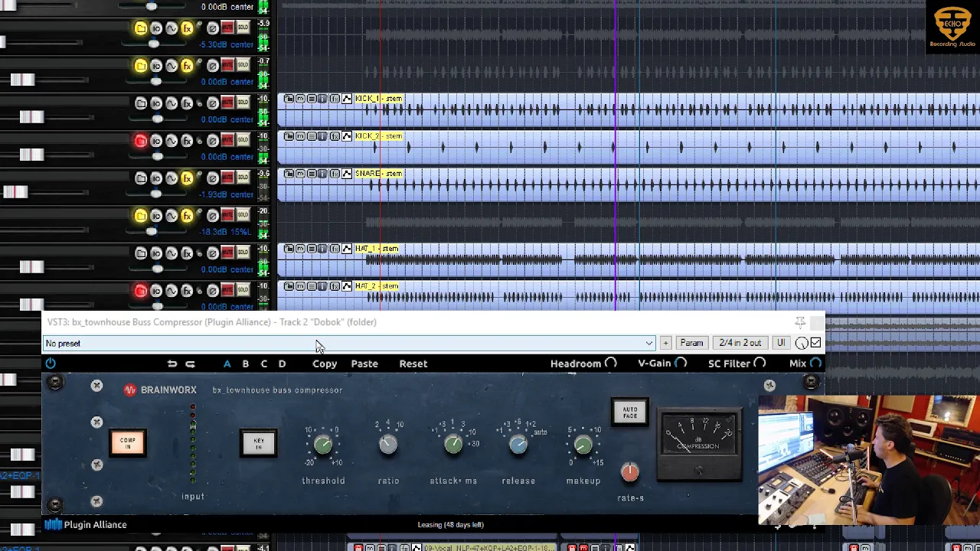Click the attack ms knob

pos(453,444)
